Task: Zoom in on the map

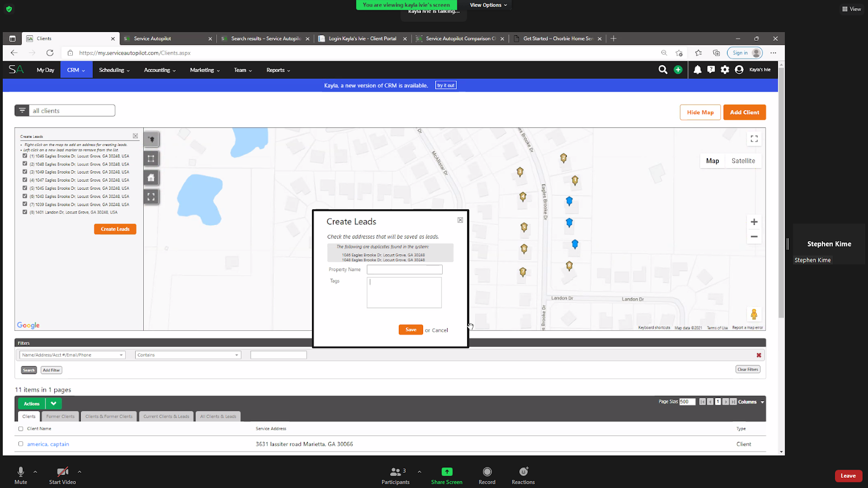Action: (x=754, y=222)
